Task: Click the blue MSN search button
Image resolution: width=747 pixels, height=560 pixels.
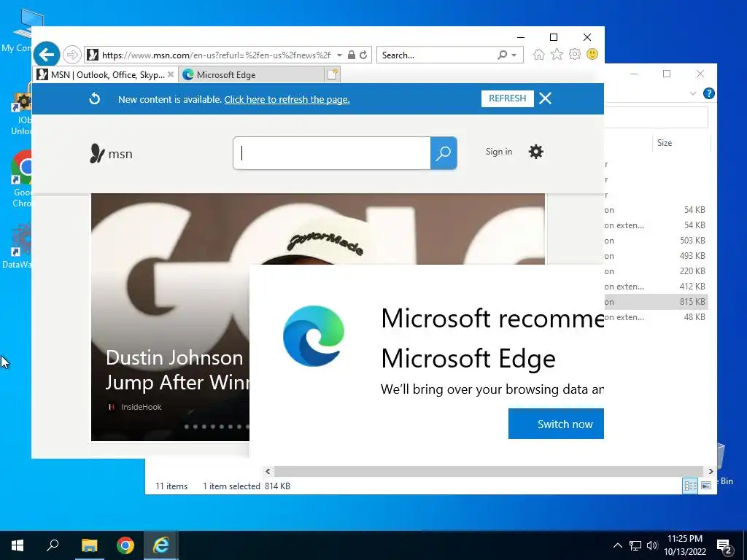Action: coord(444,153)
